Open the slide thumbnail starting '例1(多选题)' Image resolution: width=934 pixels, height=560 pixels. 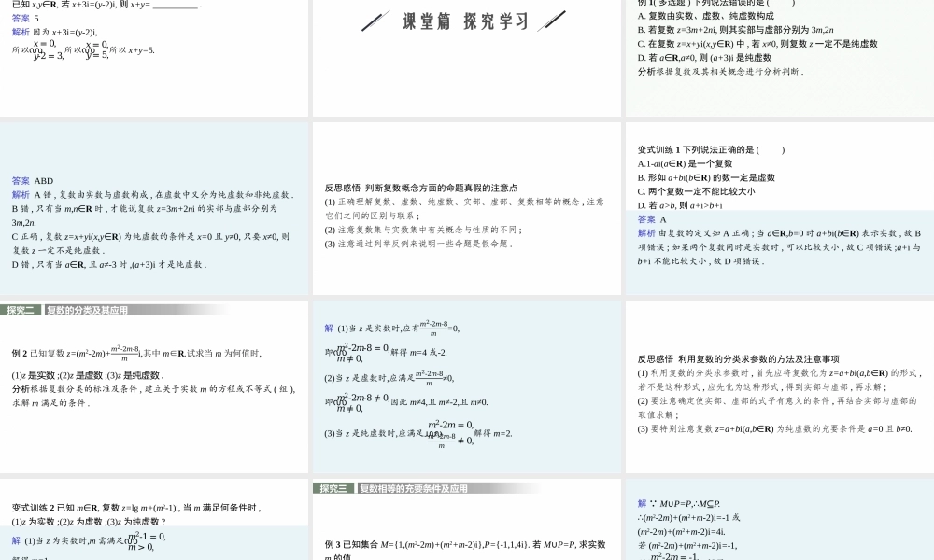click(780, 58)
